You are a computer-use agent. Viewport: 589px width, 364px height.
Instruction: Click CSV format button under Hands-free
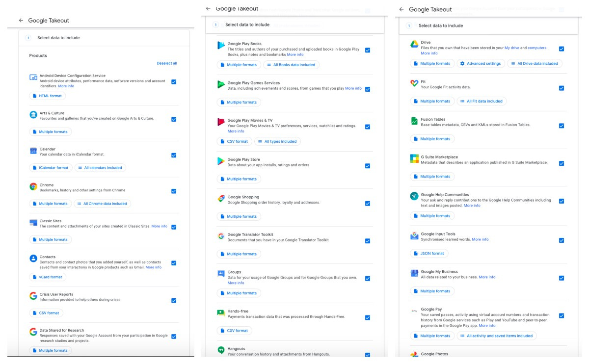point(234,331)
